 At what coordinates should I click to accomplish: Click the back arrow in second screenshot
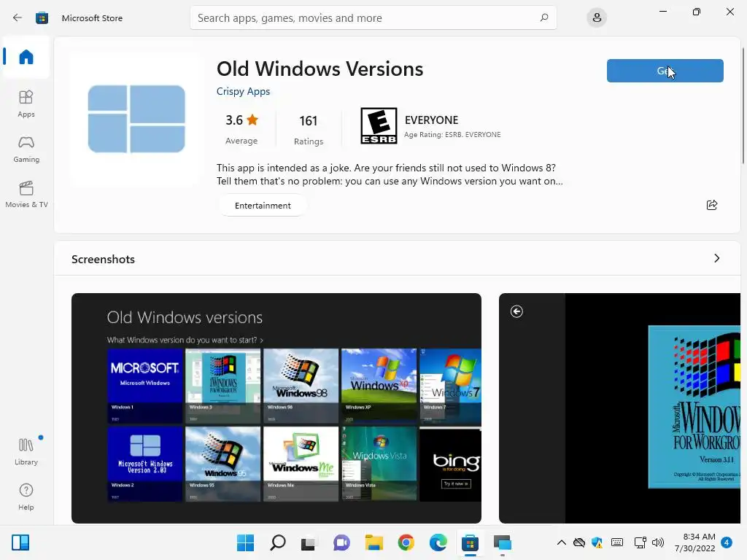[516, 311]
